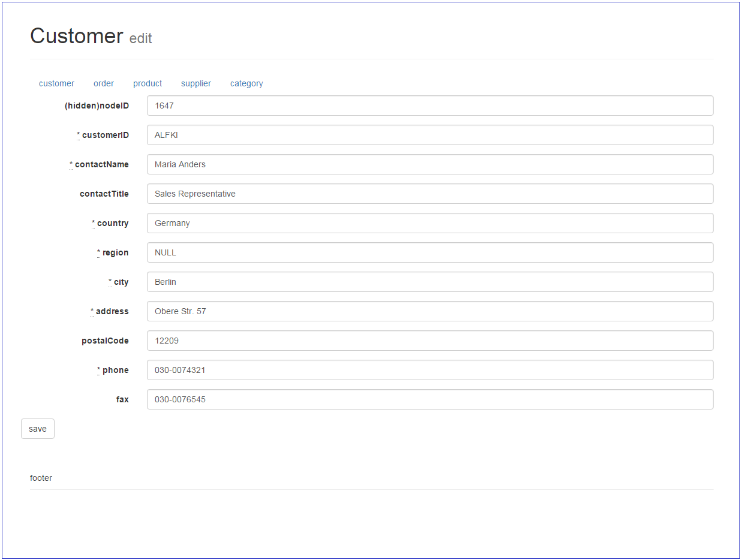The image size is (743, 560).
Task: Click the phone label
Action: tap(113, 370)
